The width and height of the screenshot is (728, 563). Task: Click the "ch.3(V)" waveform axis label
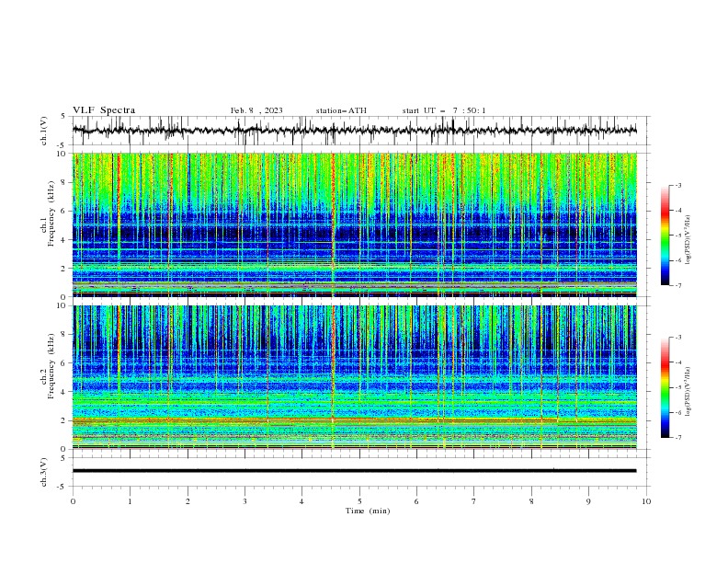point(44,472)
